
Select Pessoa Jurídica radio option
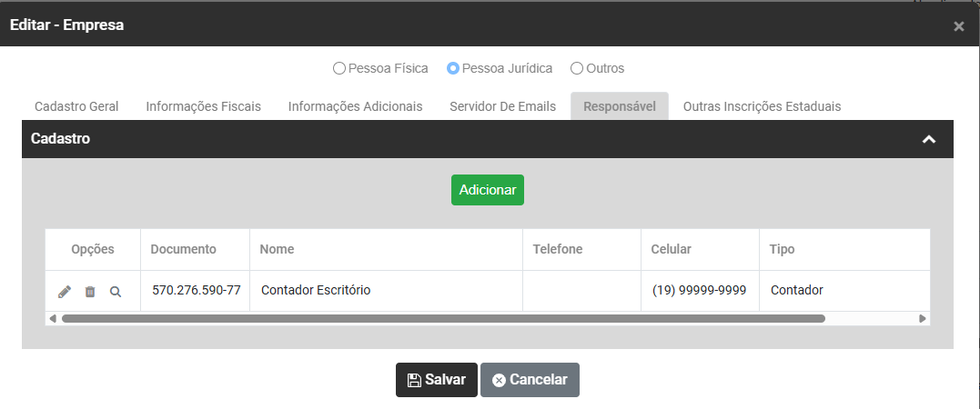point(453,68)
